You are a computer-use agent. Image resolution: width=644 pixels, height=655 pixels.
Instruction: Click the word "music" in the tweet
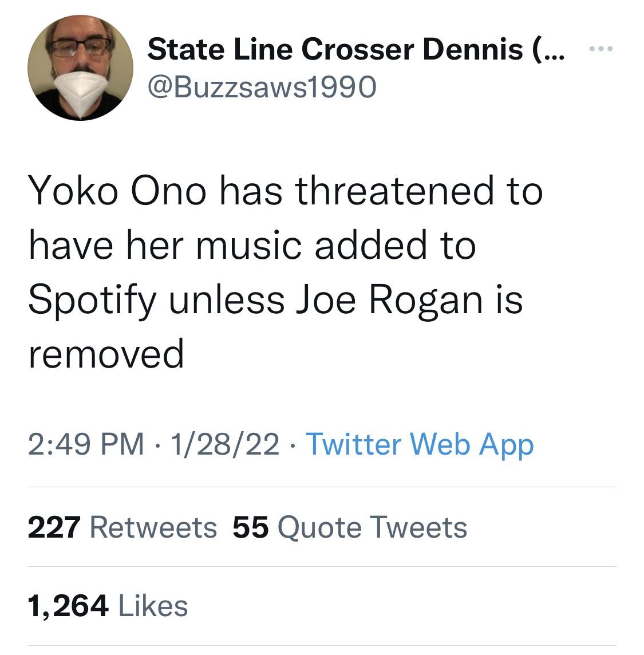click(249, 245)
